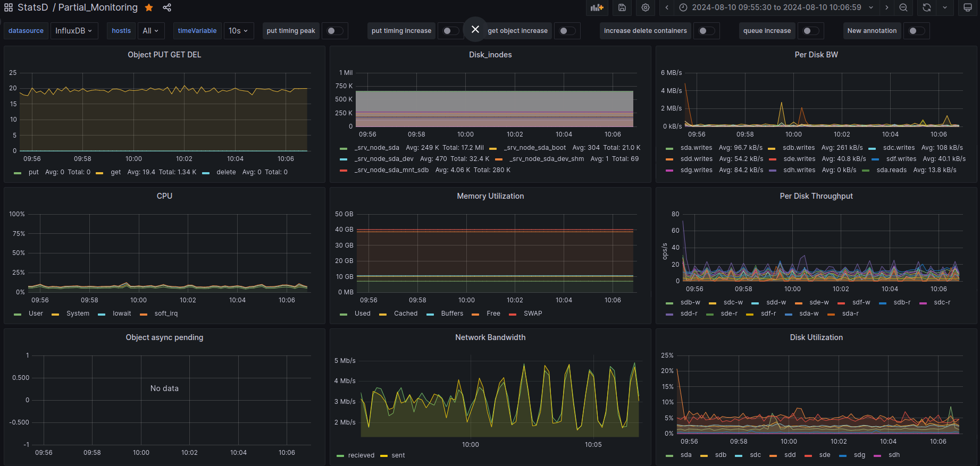
Task: Open dashboard settings gear
Action: tap(646, 7)
